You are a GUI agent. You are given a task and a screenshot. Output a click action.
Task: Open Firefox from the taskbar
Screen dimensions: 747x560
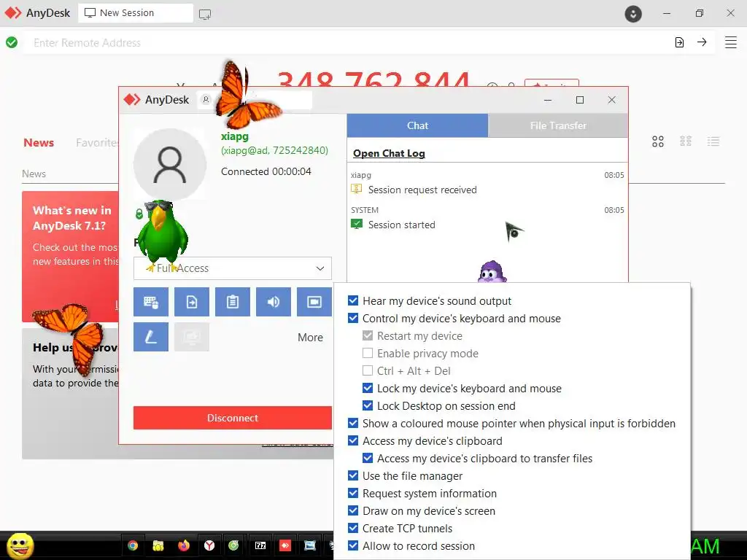[x=183, y=545]
